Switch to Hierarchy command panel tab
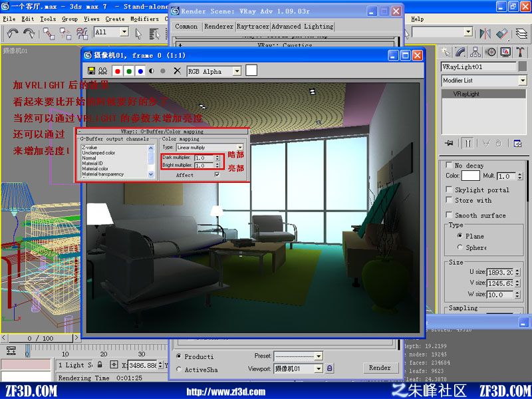This screenshot has height=399, width=532. pyautogui.click(x=475, y=52)
